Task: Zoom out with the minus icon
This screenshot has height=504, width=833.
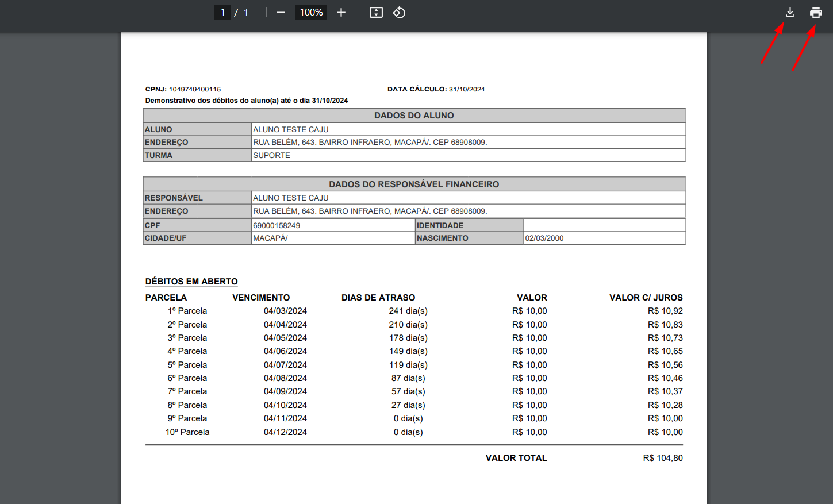Action: click(x=281, y=12)
